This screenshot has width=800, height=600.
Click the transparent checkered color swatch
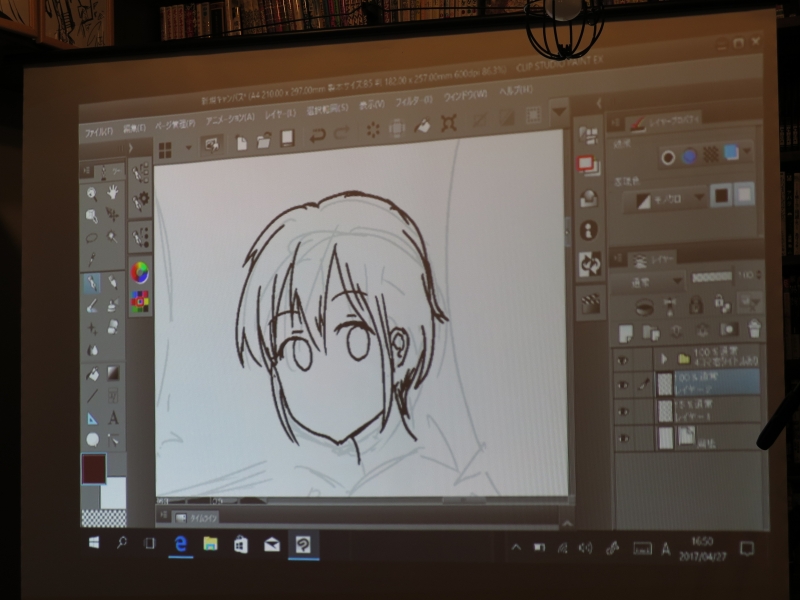click(x=104, y=518)
